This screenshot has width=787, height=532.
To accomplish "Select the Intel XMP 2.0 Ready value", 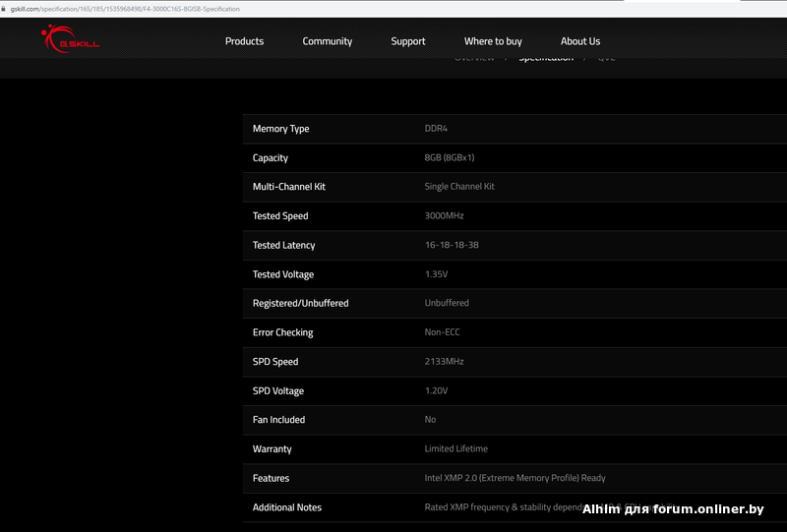I will pos(515,478).
